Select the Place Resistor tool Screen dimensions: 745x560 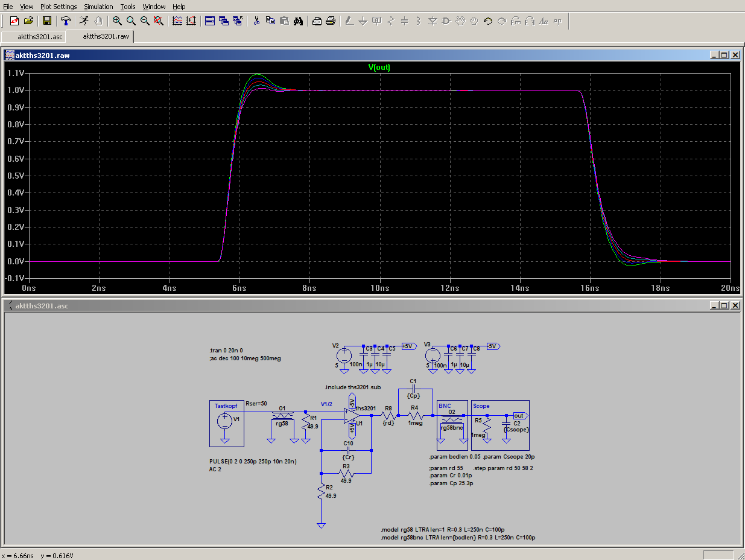(391, 21)
